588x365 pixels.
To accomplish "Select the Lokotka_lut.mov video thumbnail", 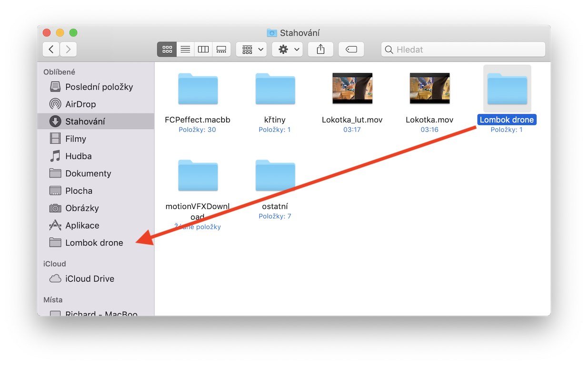I will [x=352, y=89].
